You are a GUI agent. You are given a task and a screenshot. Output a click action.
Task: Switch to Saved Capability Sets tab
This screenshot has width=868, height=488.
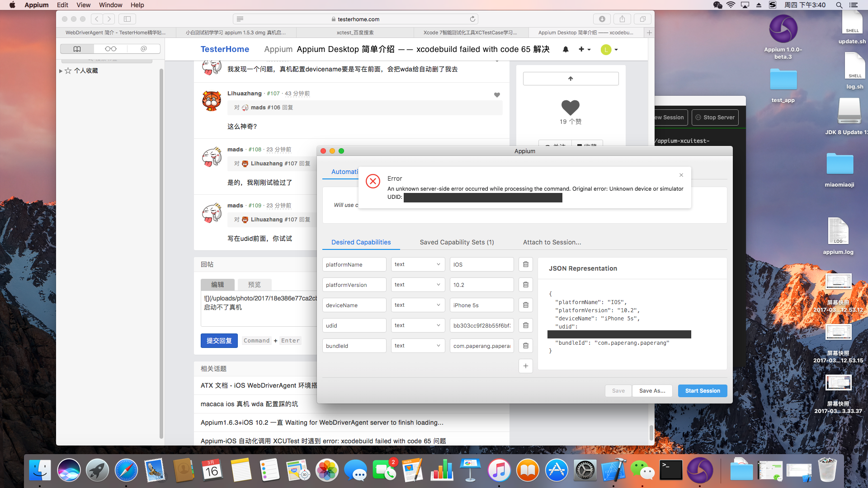coord(457,242)
